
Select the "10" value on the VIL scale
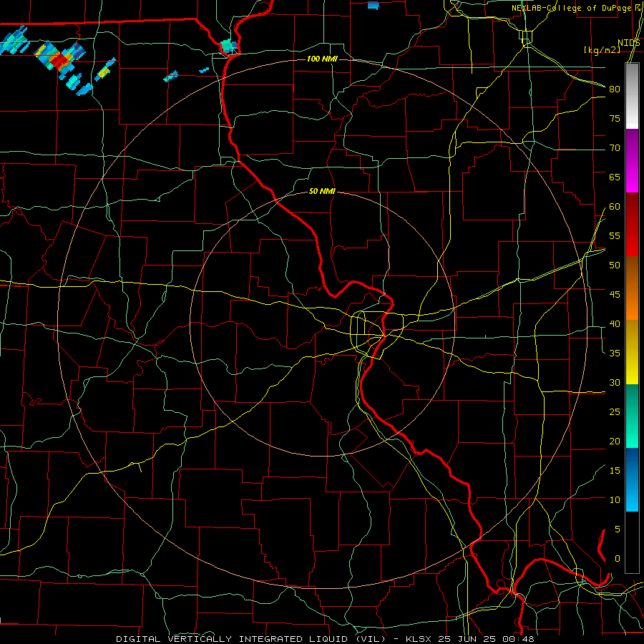pos(615,500)
